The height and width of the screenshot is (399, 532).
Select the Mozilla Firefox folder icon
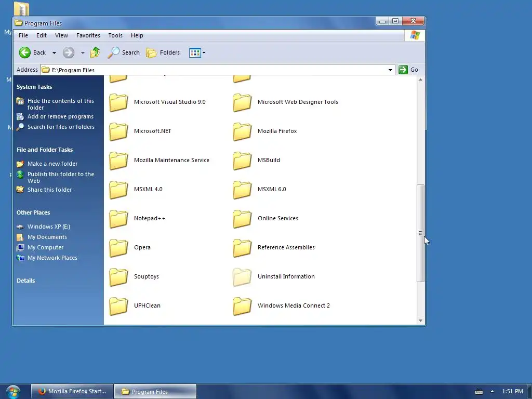pyautogui.click(x=242, y=131)
